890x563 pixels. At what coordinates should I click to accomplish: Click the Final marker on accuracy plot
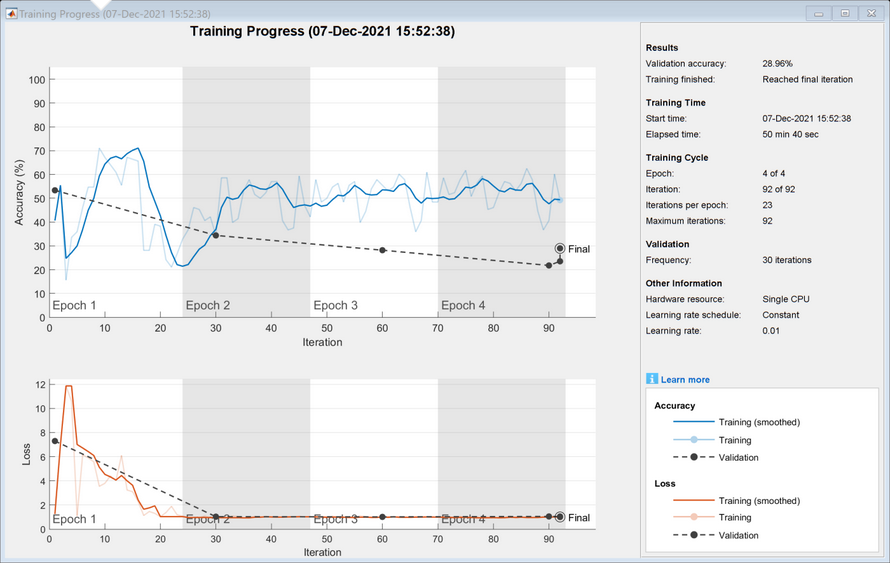point(560,249)
